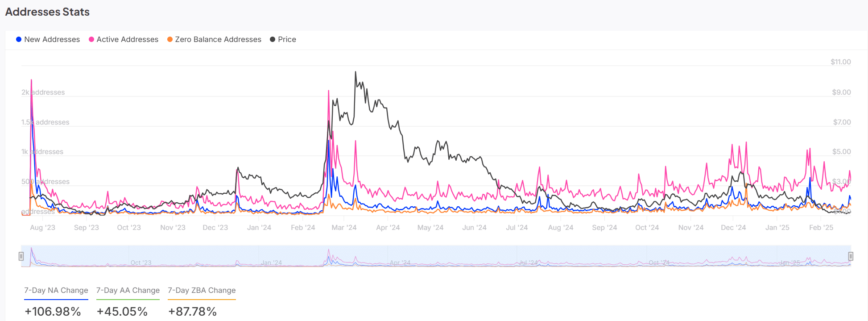Click the blue New Addresses legend dot
Viewport: 868px width, 321px height.
19,39
